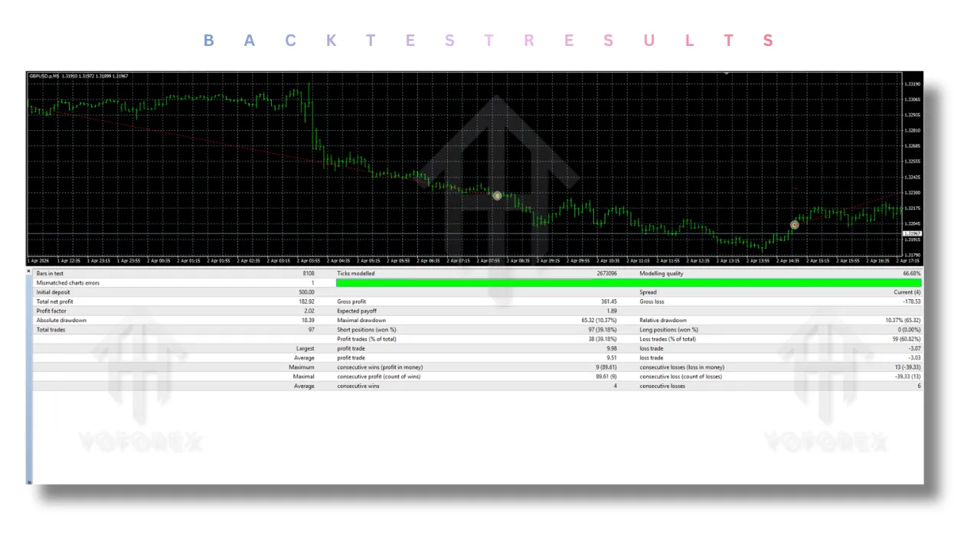Select the long positions value 0 (0.00%)

point(910,330)
